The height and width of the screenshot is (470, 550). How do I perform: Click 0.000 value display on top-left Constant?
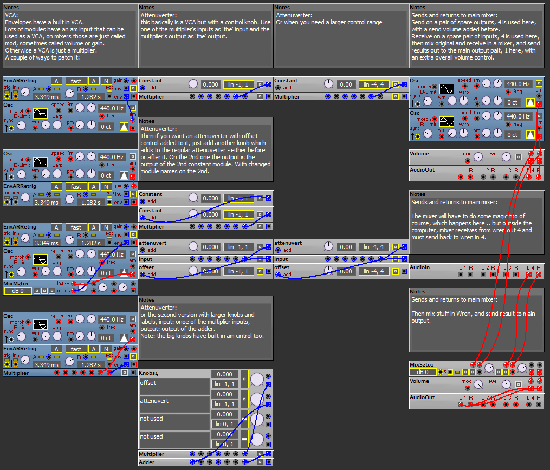coord(210,85)
